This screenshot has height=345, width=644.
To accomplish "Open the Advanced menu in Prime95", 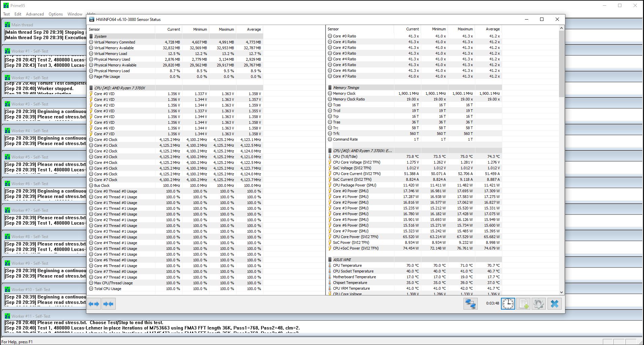I will tap(35, 14).
